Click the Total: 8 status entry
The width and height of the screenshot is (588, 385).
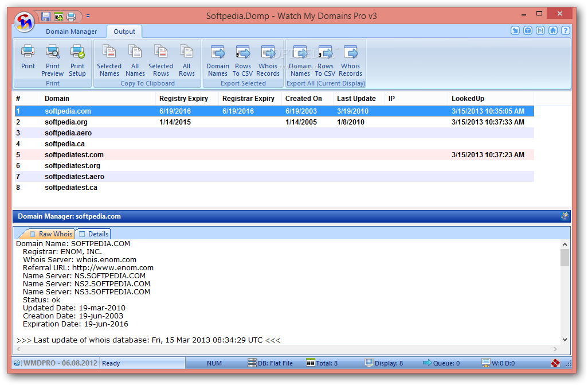(x=322, y=363)
